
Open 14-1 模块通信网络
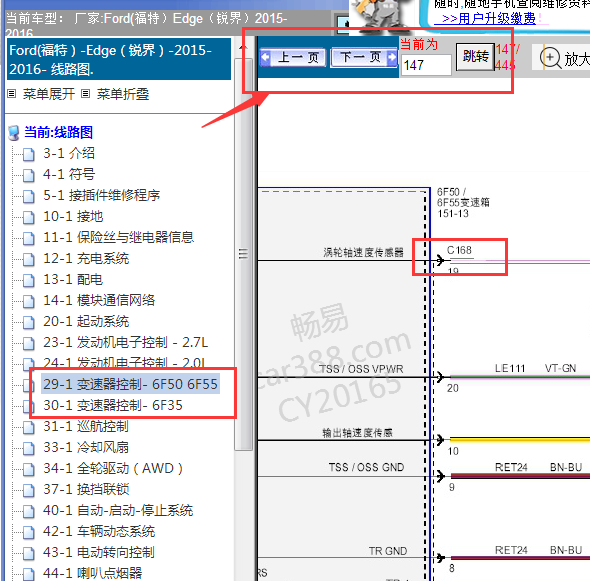pyautogui.click(x=99, y=300)
